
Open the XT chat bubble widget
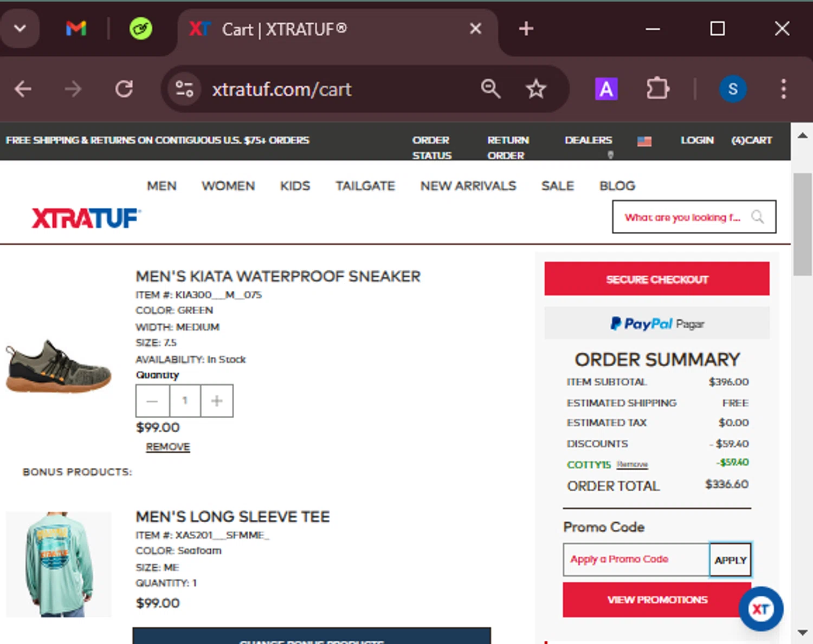pyautogui.click(x=760, y=609)
